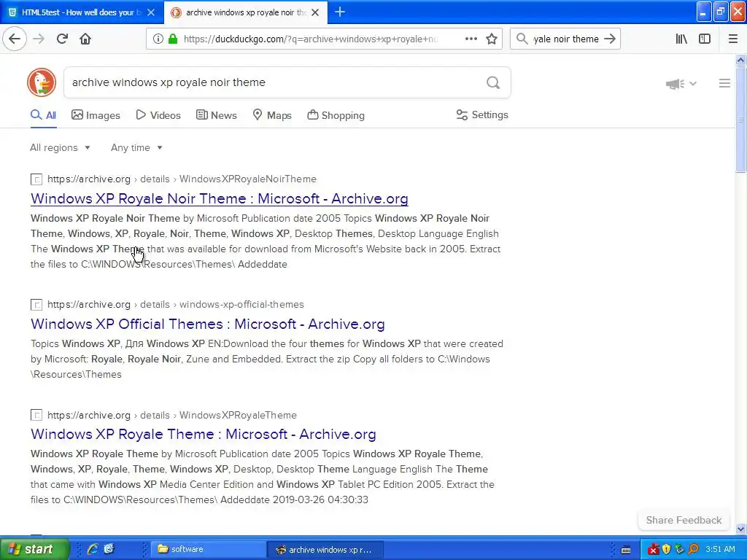Expand the Any time filter
This screenshot has width=747, height=560.
click(x=136, y=147)
